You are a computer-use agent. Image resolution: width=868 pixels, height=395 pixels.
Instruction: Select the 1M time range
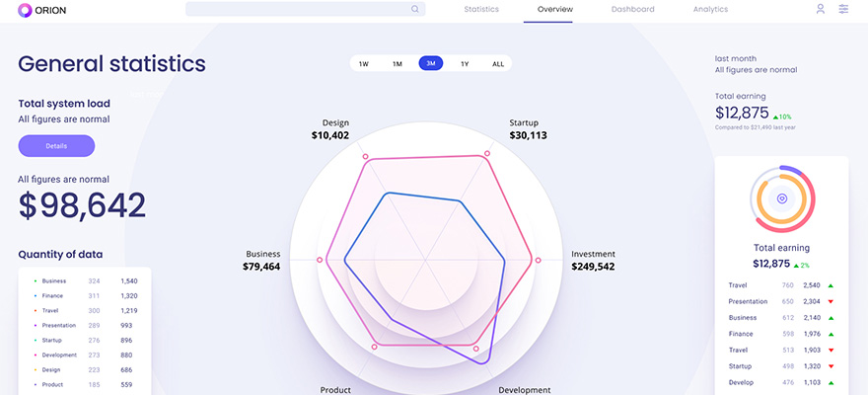coord(398,63)
